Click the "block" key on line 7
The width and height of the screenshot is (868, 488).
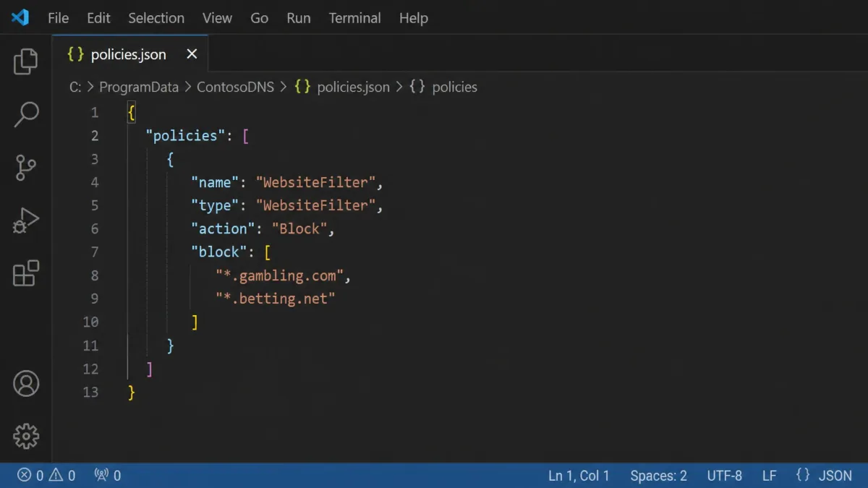pos(219,252)
